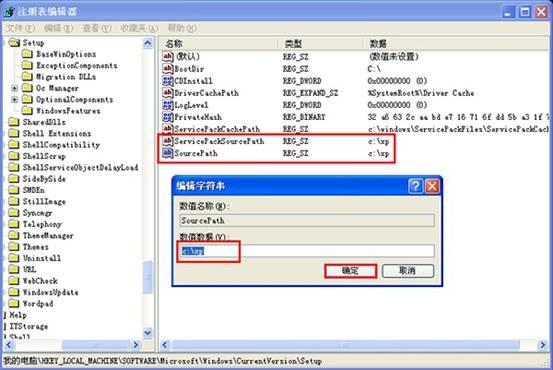Viewport: 553px width, 370px height.
Task: Click the ShellCompatibility folder icon
Action: coord(14,145)
